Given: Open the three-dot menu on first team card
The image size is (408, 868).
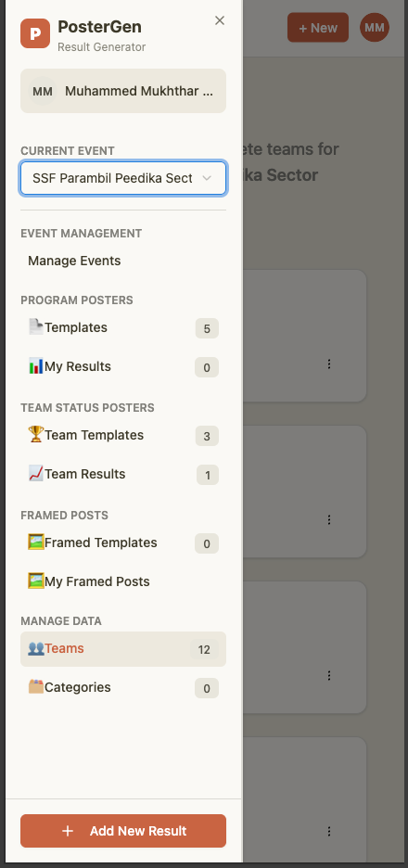Looking at the screenshot, I should point(329,364).
